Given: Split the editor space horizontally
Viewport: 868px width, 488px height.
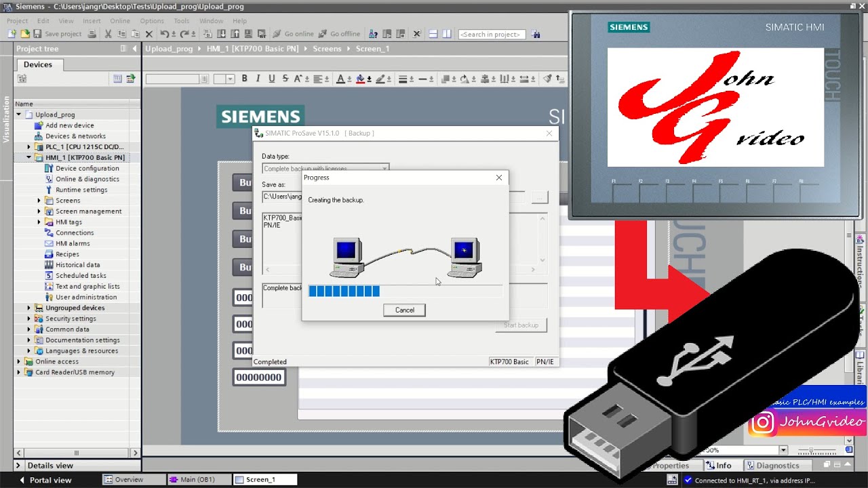Looking at the screenshot, I should tap(434, 34).
